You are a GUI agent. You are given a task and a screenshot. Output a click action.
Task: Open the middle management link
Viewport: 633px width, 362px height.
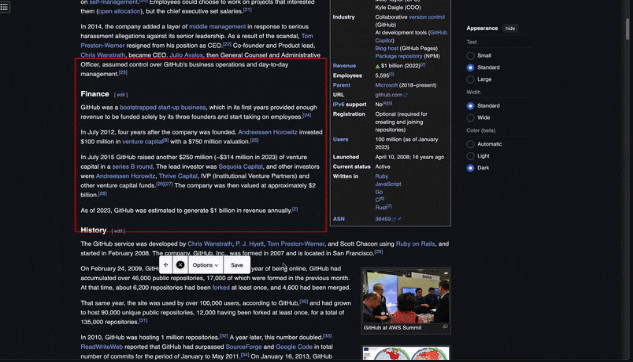[x=217, y=27]
